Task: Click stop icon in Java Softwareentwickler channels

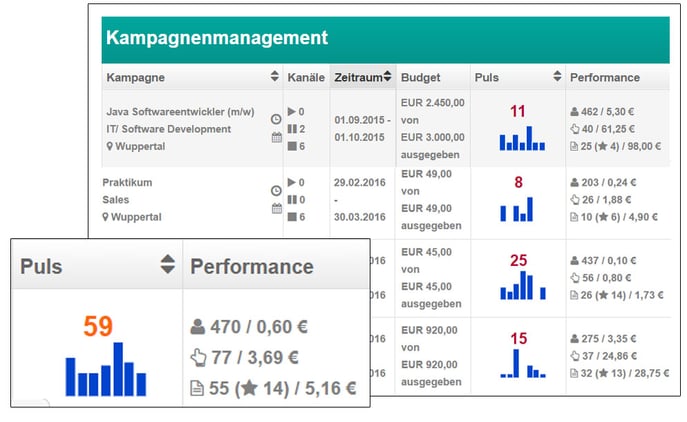Action: 292,146
